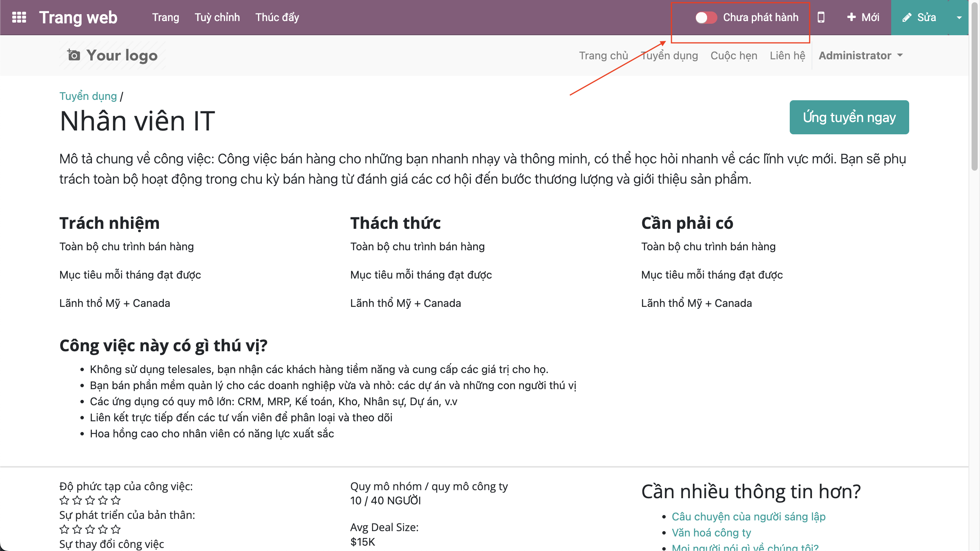The width and height of the screenshot is (980, 551).
Task: Click the plus icon next to Mới
Action: click(x=851, y=17)
